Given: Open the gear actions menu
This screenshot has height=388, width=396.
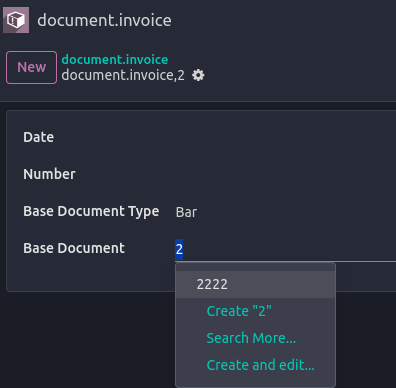Looking at the screenshot, I should 198,75.
